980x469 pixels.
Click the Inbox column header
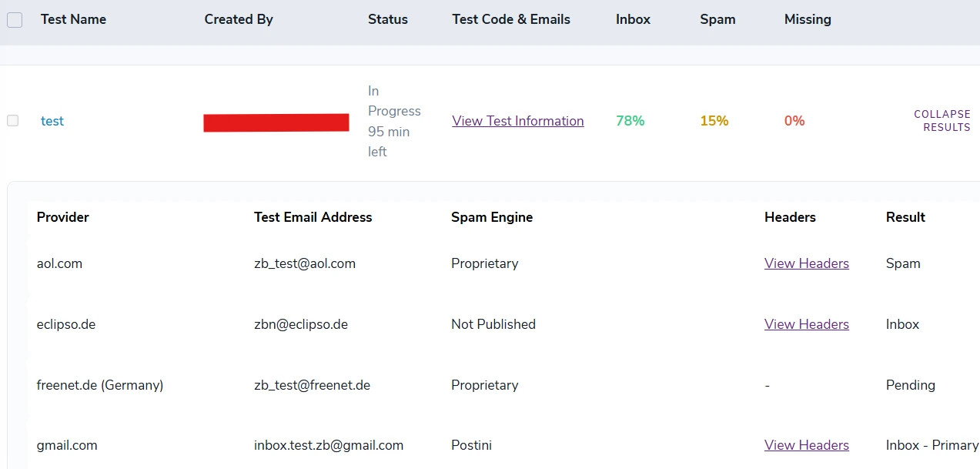tap(632, 19)
